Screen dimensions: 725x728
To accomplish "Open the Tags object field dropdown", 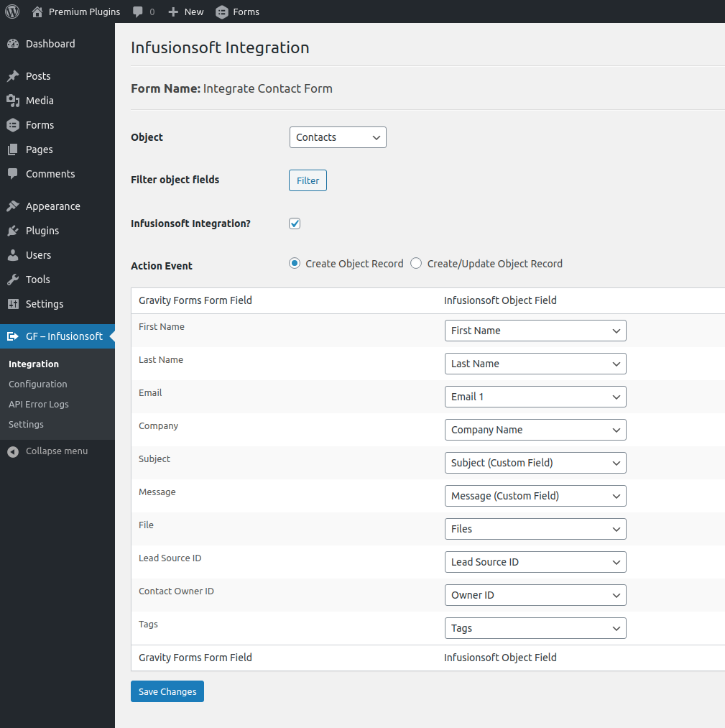I will pos(535,628).
